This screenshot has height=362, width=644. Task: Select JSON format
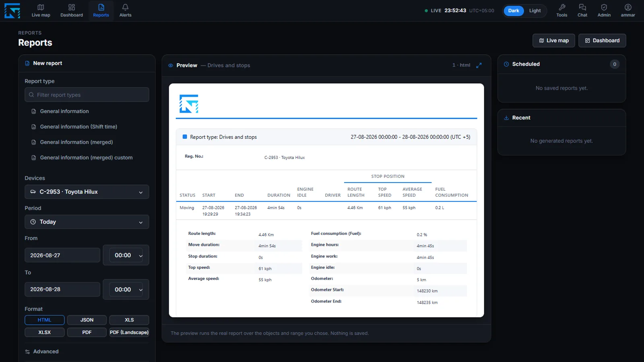click(87, 320)
